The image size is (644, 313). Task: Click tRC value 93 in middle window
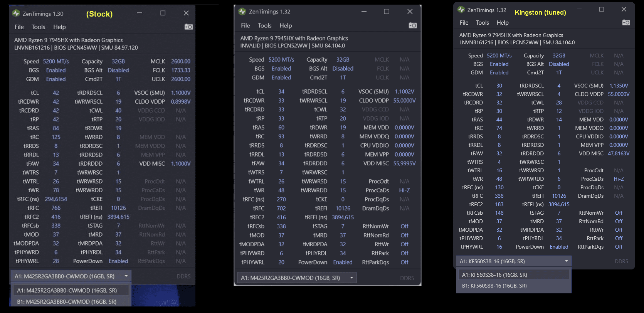281,136
